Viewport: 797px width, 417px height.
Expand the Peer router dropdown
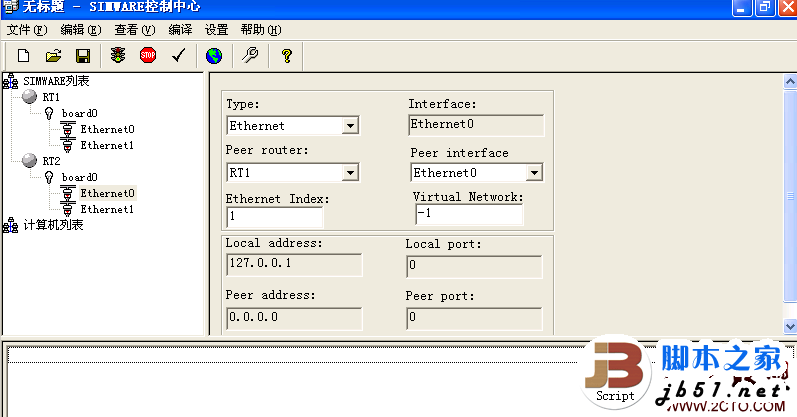click(x=350, y=173)
